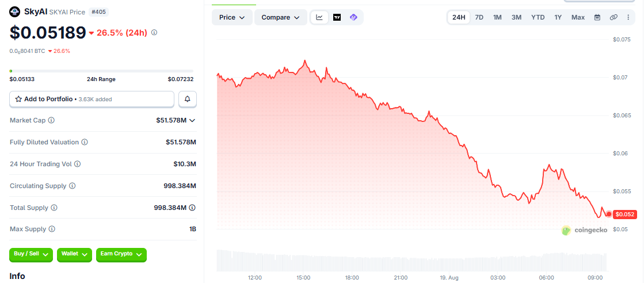Click the $0.05189 price text
This screenshot has height=283, width=644.
click(x=48, y=33)
